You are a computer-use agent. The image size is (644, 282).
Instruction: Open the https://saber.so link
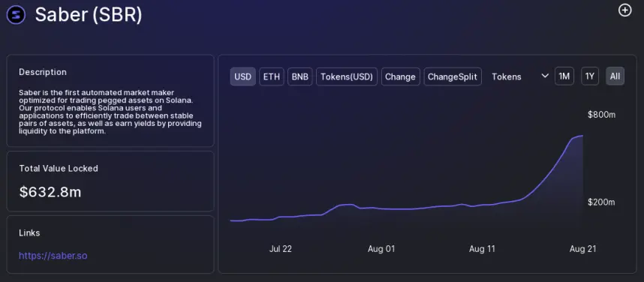pos(53,256)
